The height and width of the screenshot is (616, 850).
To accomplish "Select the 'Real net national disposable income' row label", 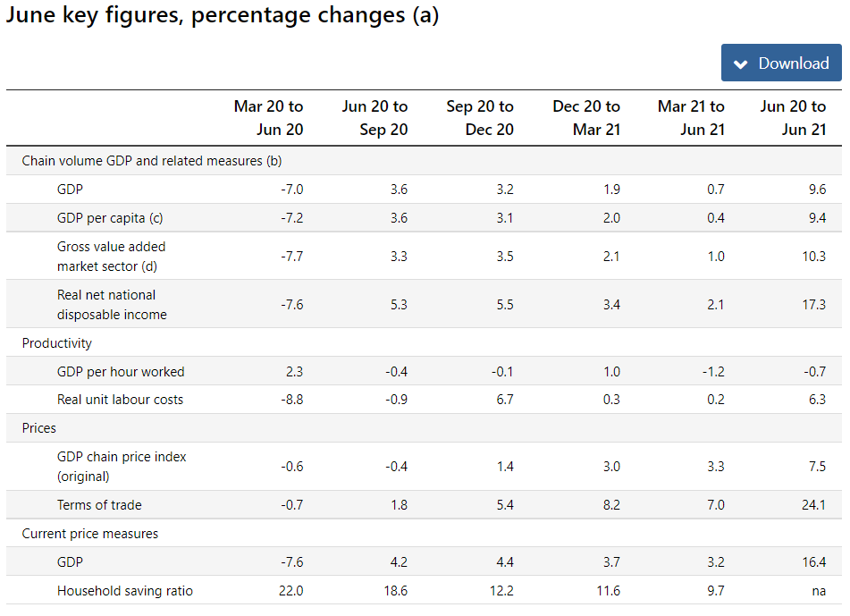I will pos(112,305).
